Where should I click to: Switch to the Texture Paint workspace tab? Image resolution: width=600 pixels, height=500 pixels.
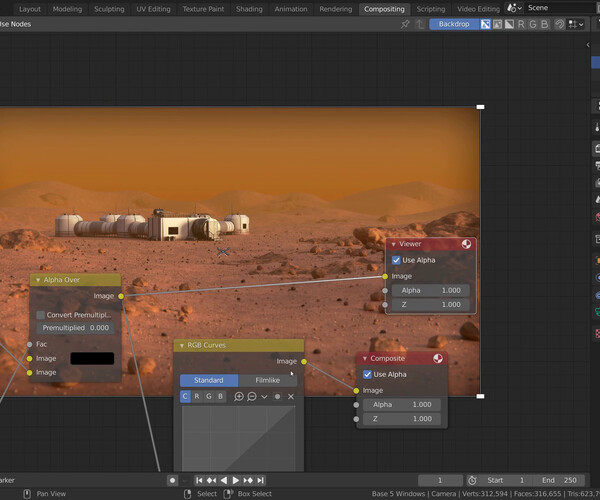[203, 9]
